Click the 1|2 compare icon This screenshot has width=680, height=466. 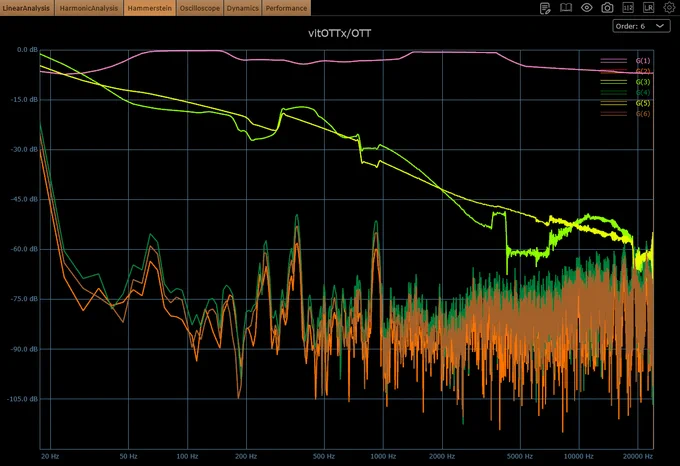coord(628,7)
